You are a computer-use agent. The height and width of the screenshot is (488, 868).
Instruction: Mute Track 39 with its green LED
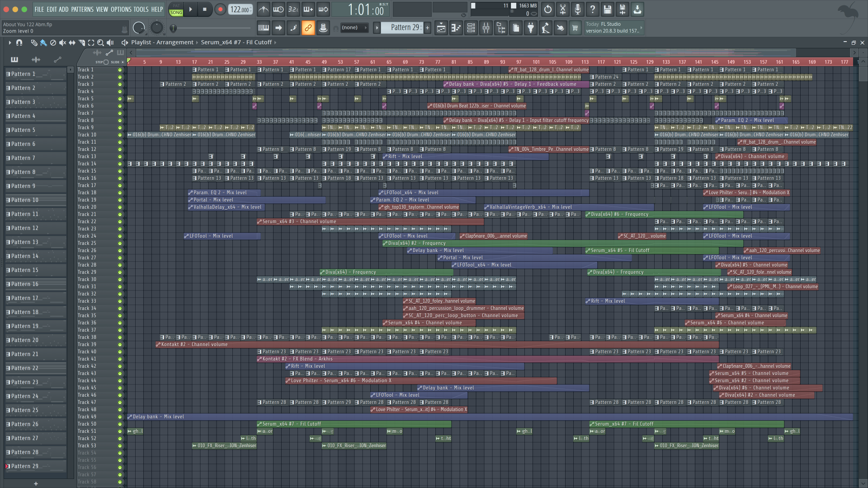[120, 345]
